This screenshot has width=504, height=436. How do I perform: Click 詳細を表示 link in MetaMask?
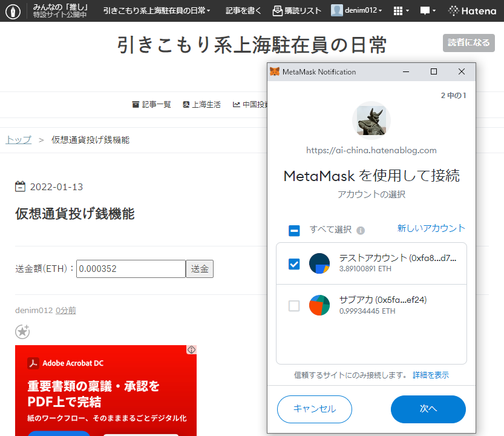pos(431,375)
